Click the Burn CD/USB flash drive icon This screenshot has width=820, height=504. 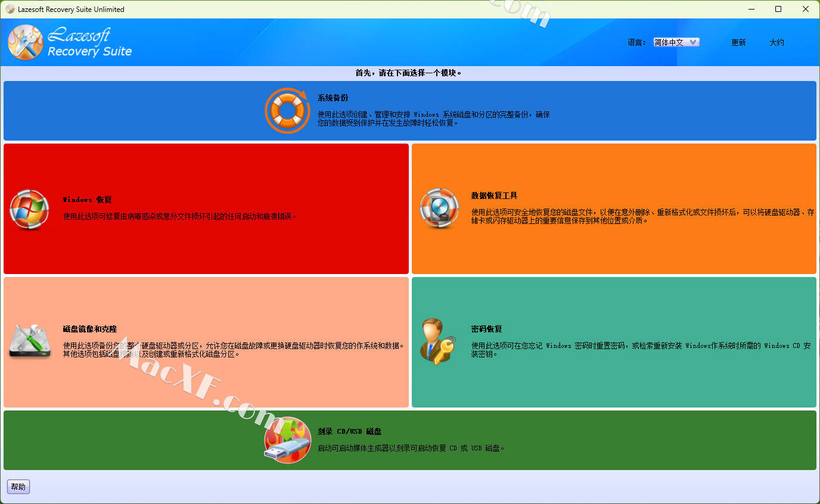[x=287, y=440]
